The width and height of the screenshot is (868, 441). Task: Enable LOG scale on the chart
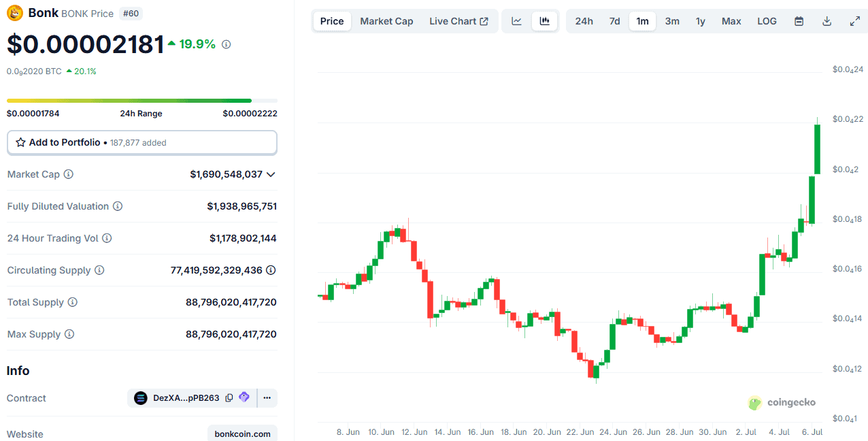(x=767, y=21)
